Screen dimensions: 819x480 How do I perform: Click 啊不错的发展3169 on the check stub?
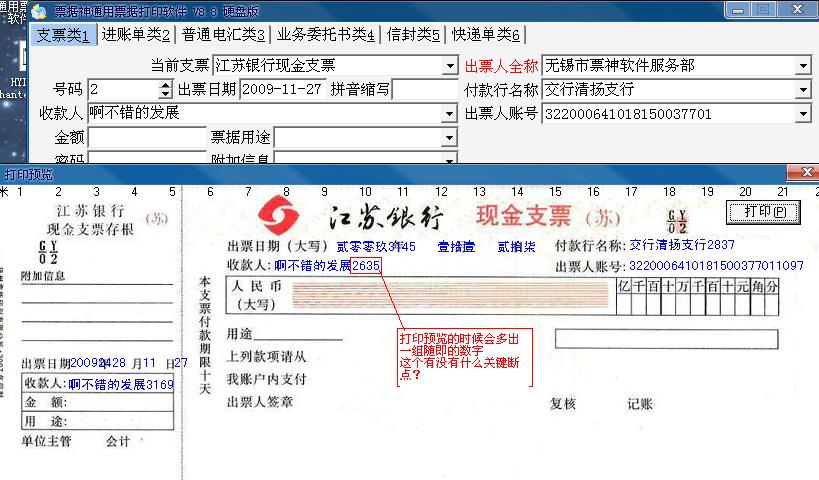(x=121, y=384)
